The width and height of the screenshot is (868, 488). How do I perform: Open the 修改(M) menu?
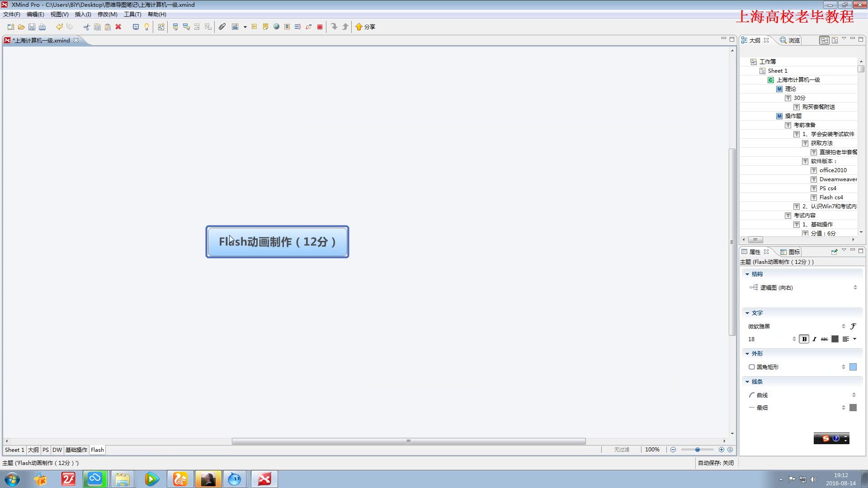(x=108, y=14)
